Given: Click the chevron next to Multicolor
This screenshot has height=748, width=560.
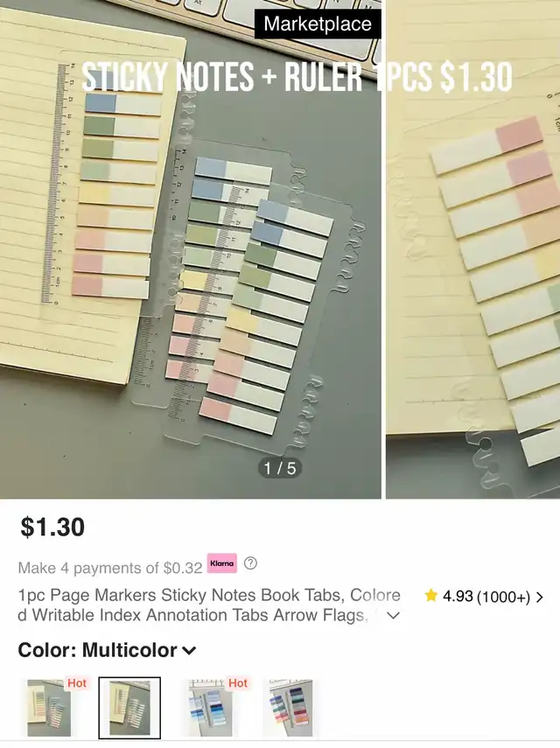Looking at the screenshot, I should pos(189,651).
